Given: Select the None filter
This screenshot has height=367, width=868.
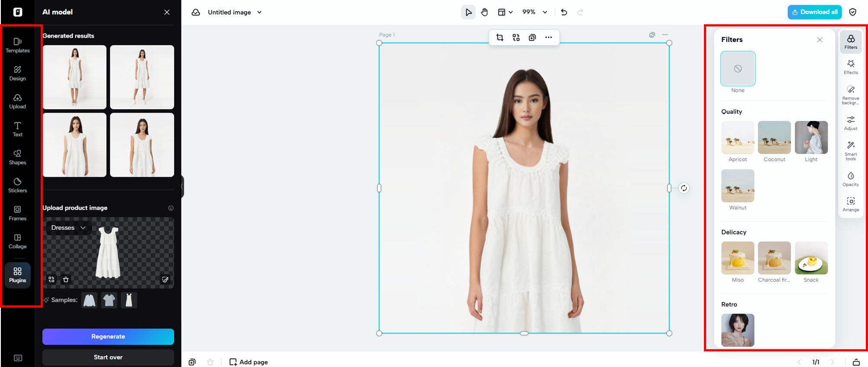Looking at the screenshot, I should click(738, 68).
